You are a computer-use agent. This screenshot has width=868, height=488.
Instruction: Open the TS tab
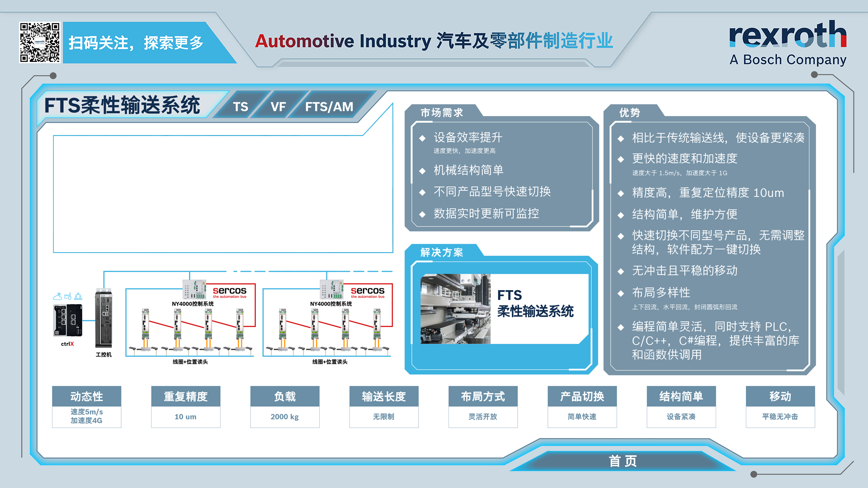pos(241,107)
